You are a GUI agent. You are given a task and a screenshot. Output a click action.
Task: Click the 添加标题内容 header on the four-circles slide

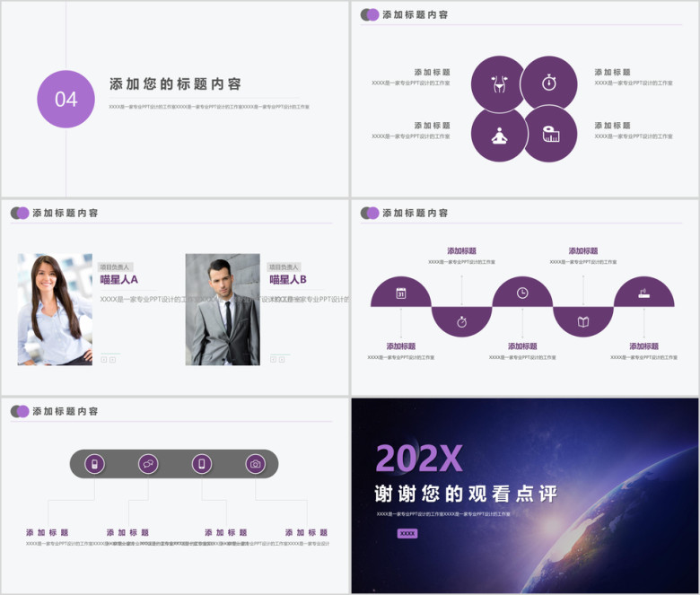point(416,14)
